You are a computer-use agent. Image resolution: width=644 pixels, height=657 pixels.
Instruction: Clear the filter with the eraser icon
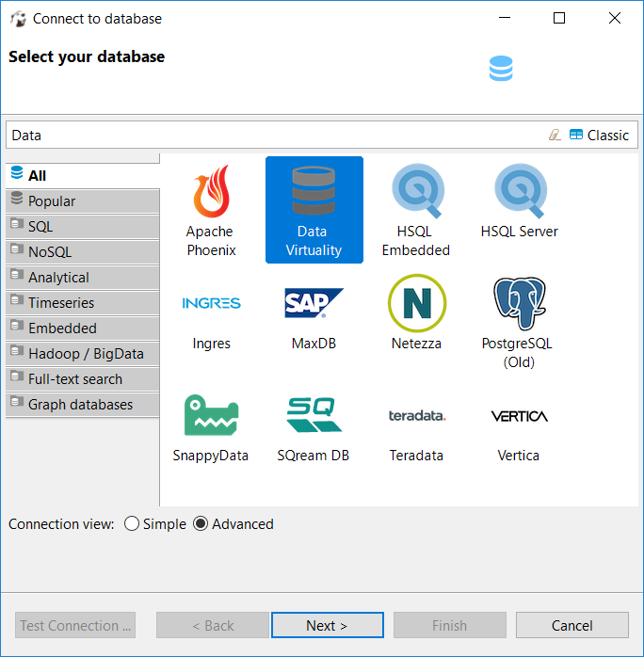pos(555,135)
